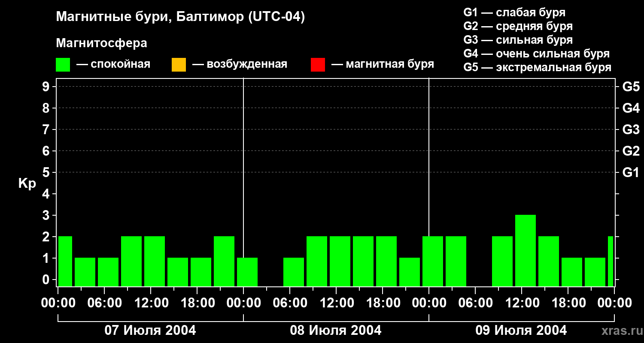Image resolution: width=644 pixels, height=343 pixels.
Task: Click the "— спокойная" legend label
Action: pyautogui.click(x=113, y=65)
